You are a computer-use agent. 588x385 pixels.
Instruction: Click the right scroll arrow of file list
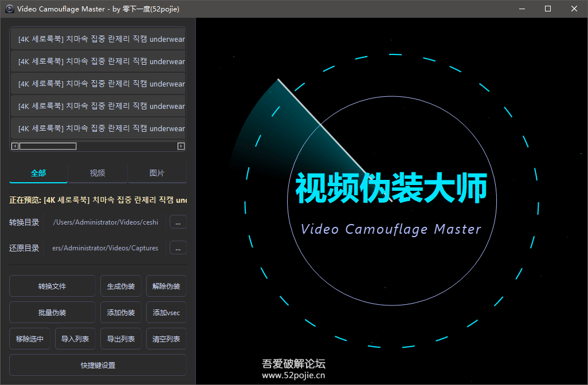pyautogui.click(x=181, y=146)
